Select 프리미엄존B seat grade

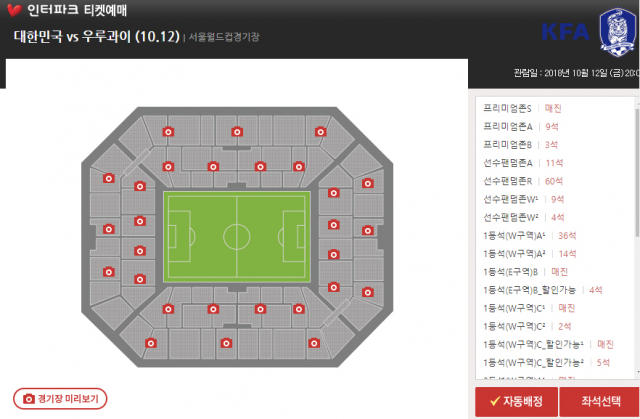pyautogui.click(x=520, y=144)
